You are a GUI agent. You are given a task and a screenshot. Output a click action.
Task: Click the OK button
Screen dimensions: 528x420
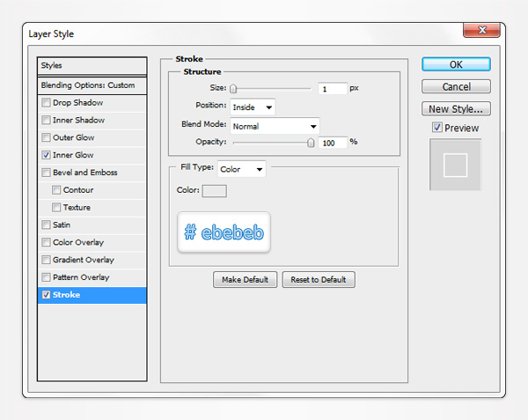pyautogui.click(x=456, y=64)
